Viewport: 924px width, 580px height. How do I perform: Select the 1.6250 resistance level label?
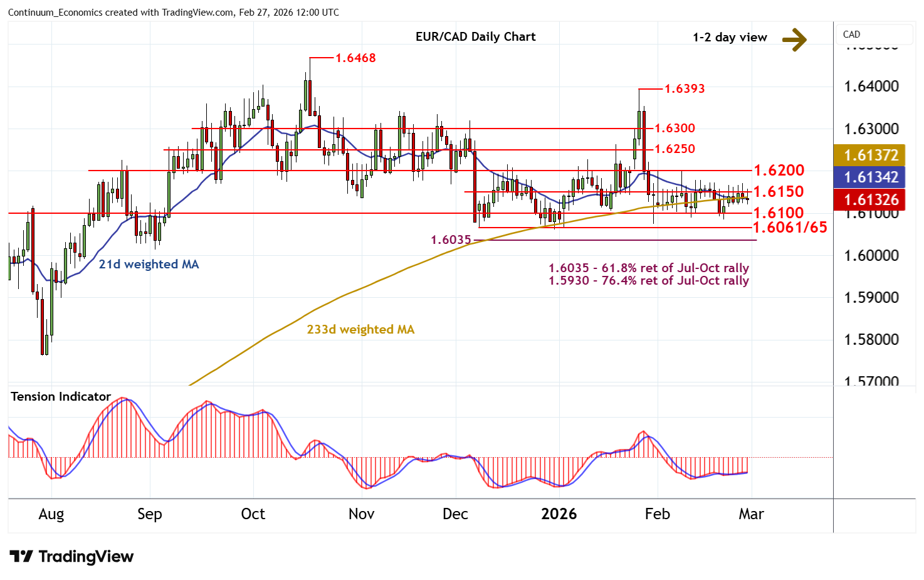click(675, 149)
